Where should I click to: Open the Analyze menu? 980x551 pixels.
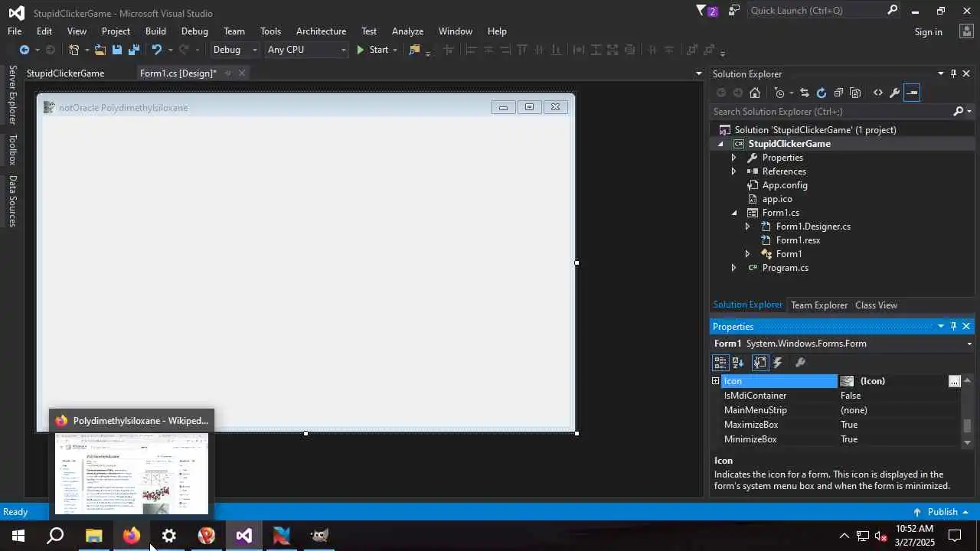(407, 31)
